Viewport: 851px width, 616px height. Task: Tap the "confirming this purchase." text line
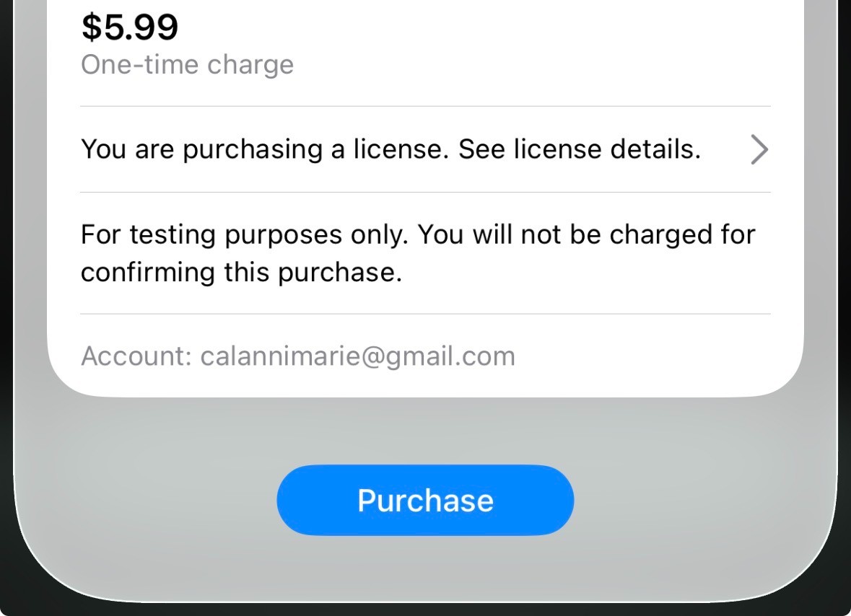tap(240, 273)
